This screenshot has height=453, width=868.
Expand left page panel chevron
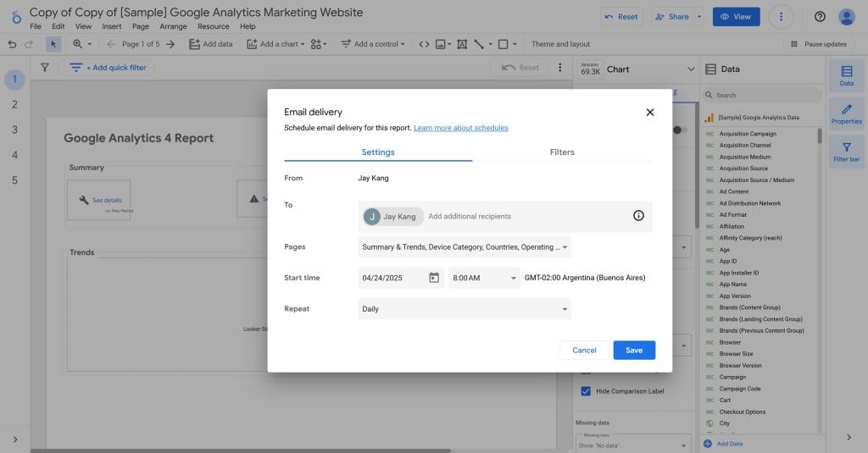15,439
